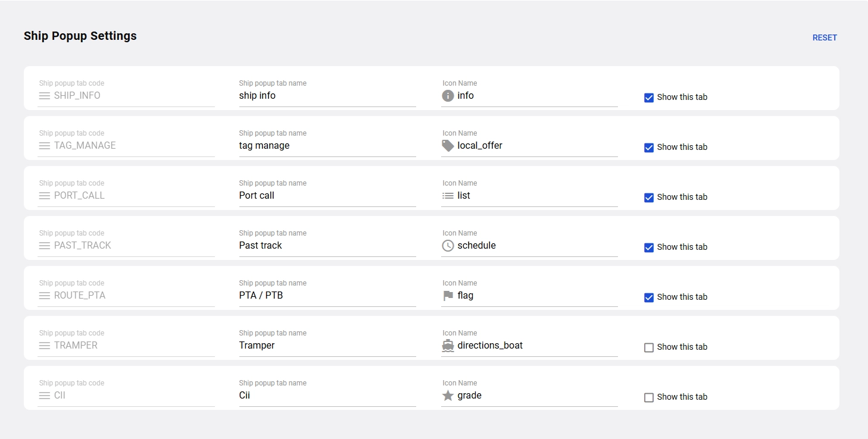This screenshot has width=868, height=439.
Task: Disable Show this tab for Past track
Action: click(x=649, y=247)
